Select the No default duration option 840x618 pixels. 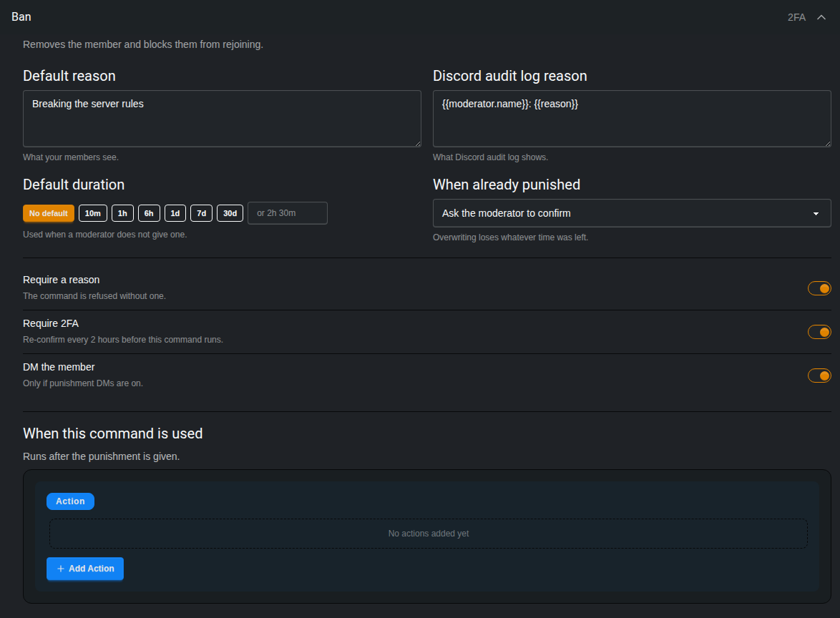coord(48,213)
